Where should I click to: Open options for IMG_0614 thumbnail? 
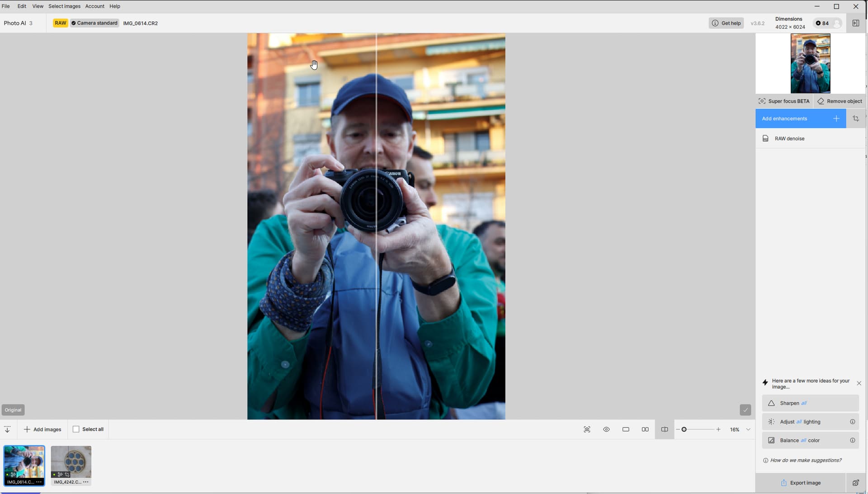39,482
